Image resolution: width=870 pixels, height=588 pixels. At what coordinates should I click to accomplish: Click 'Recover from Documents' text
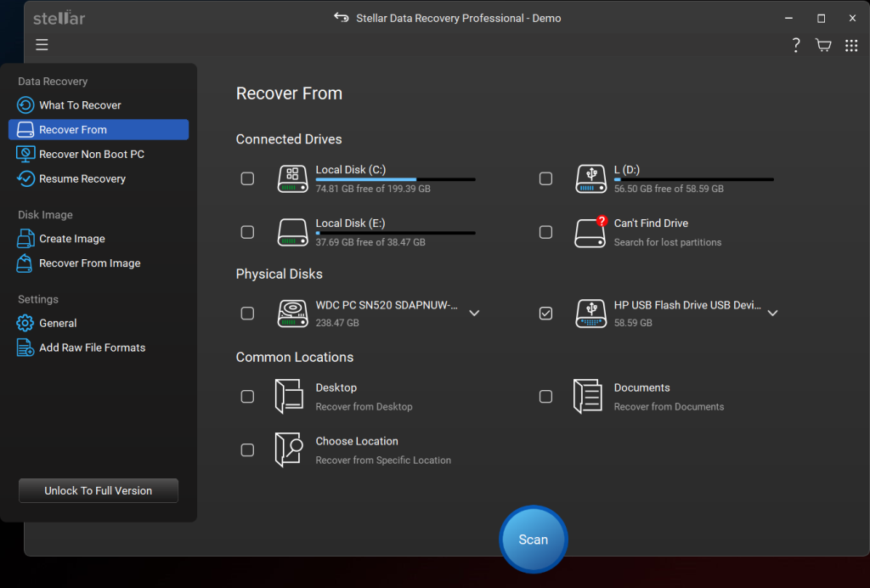pos(669,407)
